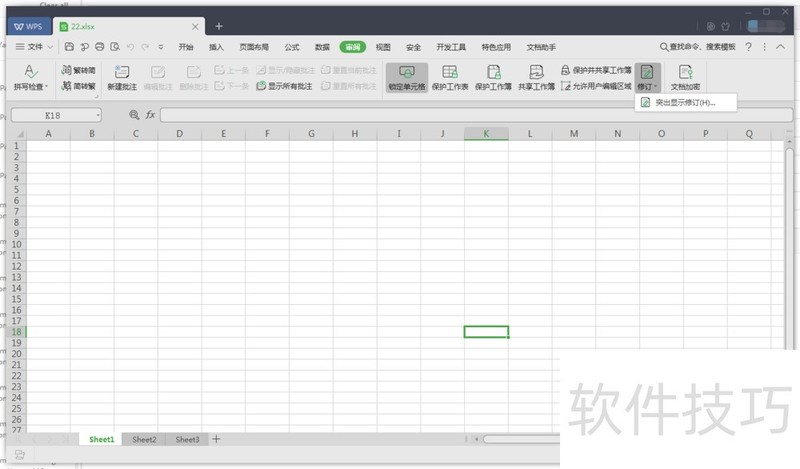This screenshot has width=800, height=469.
Task: Click Share workbook (共享工作簿)
Action: coord(536,78)
